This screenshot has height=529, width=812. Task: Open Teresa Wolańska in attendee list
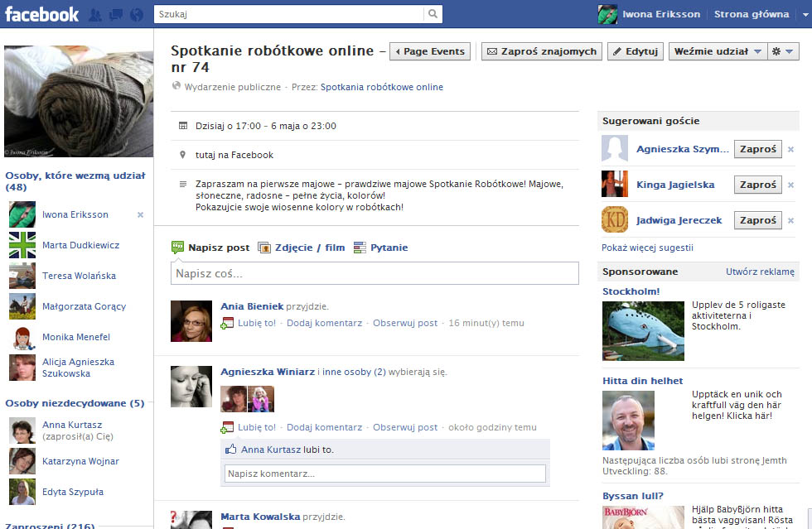coord(80,276)
